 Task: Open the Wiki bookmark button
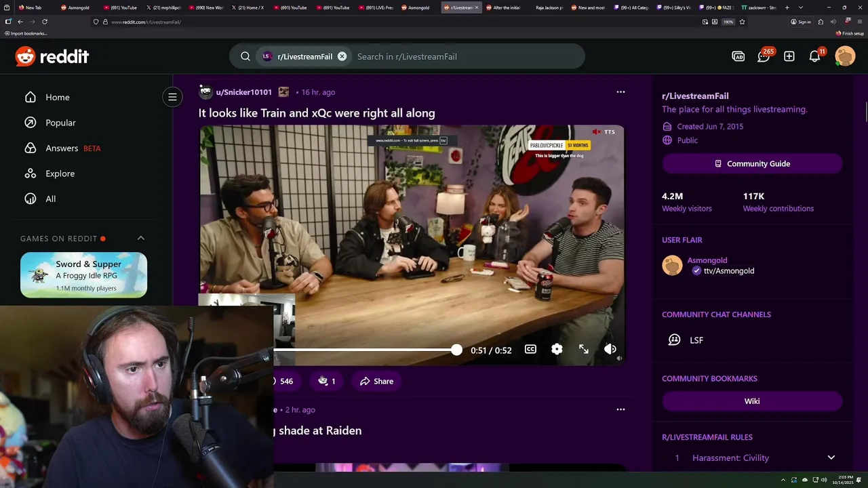click(752, 401)
